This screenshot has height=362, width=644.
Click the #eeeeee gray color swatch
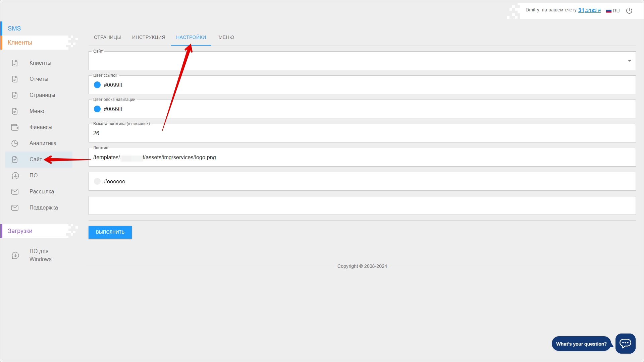click(97, 181)
